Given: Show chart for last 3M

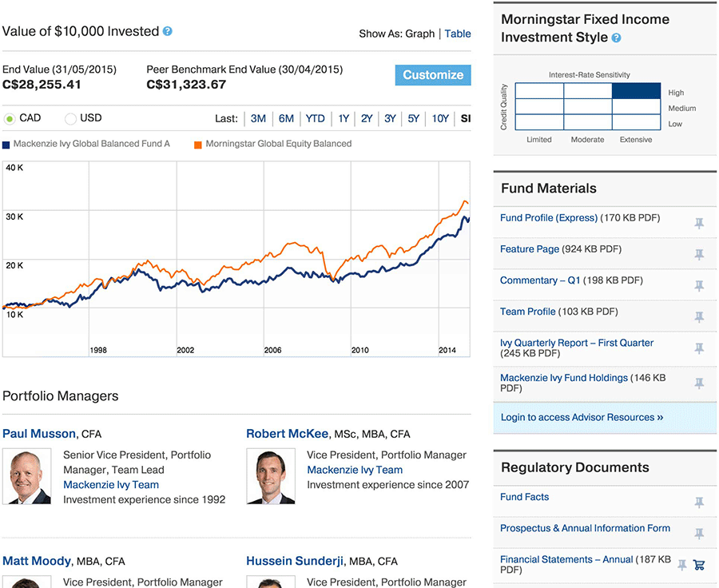Looking at the screenshot, I should [x=258, y=119].
